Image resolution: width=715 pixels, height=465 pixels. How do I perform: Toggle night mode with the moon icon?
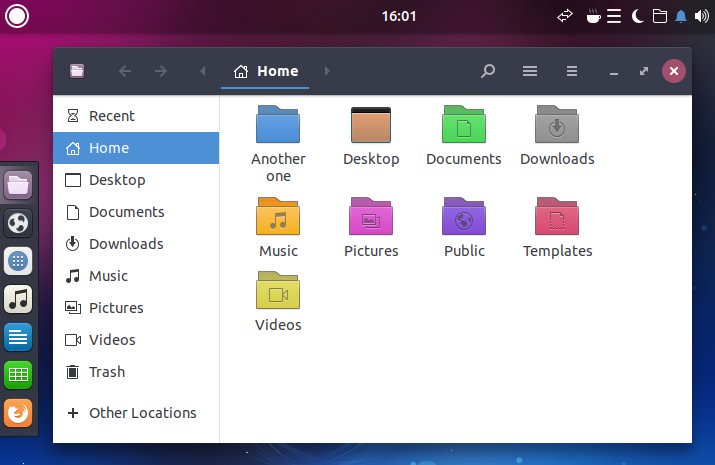[637, 16]
